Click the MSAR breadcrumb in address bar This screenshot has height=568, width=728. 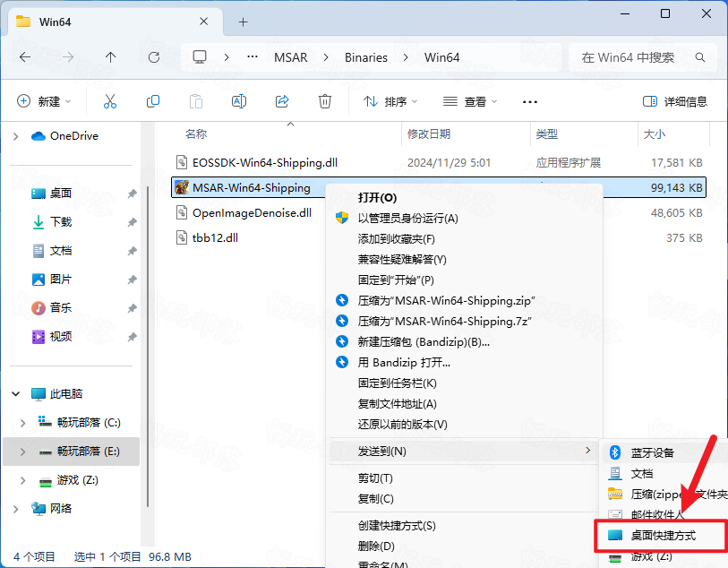coord(291,57)
